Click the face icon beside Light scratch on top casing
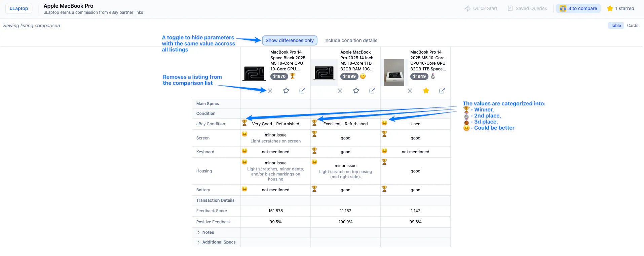 (x=314, y=162)
